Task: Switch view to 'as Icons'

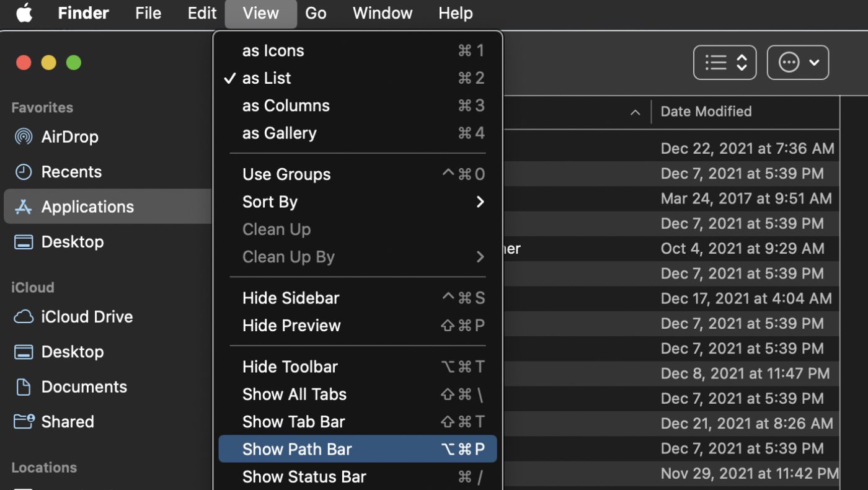Action: [273, 51]
